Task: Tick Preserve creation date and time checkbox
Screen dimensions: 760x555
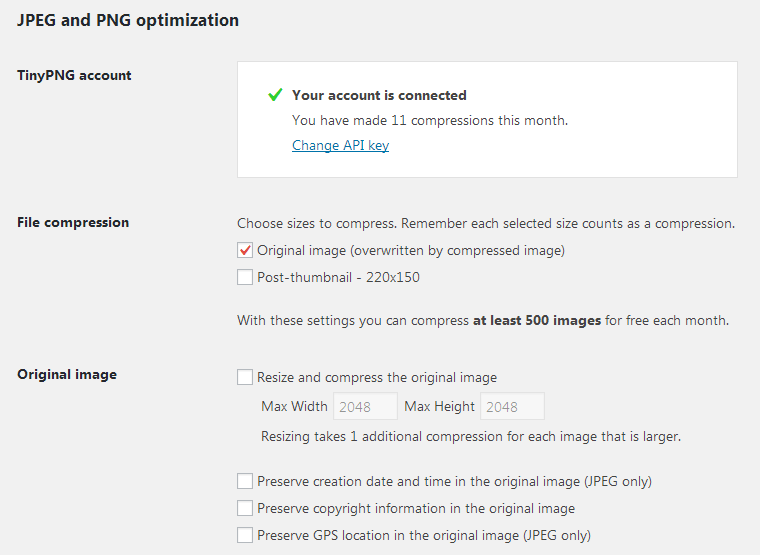Action: tap(245, 481)
